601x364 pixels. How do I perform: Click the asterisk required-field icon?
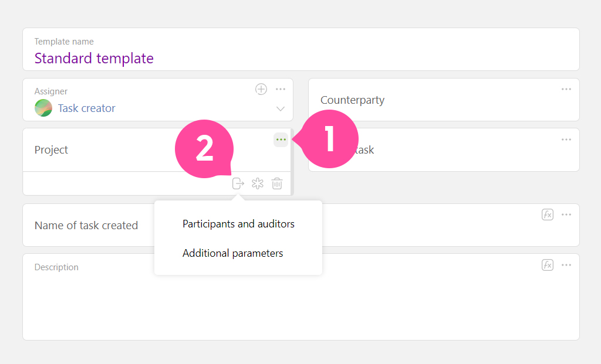(258, 183)
